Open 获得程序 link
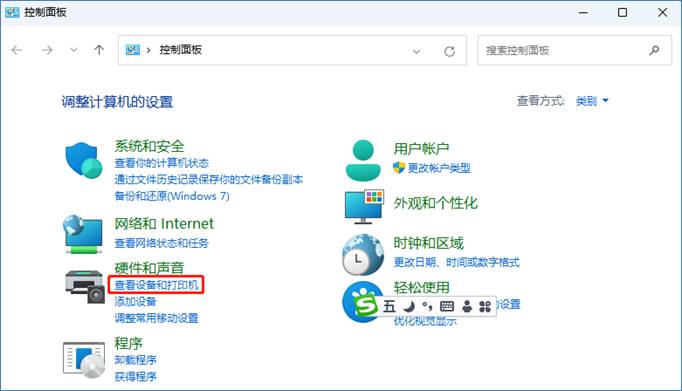Viewport: 682px width, 391px height. click(x=135, y=377)
